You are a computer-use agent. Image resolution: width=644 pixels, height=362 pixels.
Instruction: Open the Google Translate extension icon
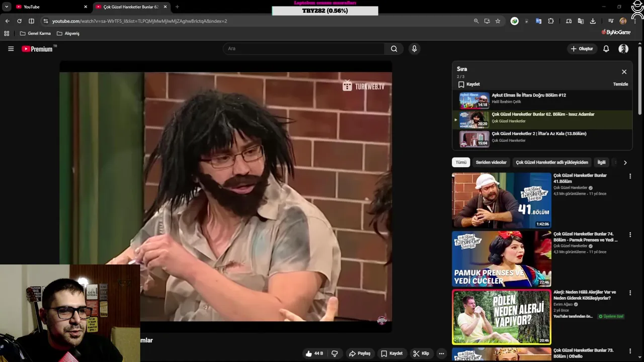click(538, 21)
